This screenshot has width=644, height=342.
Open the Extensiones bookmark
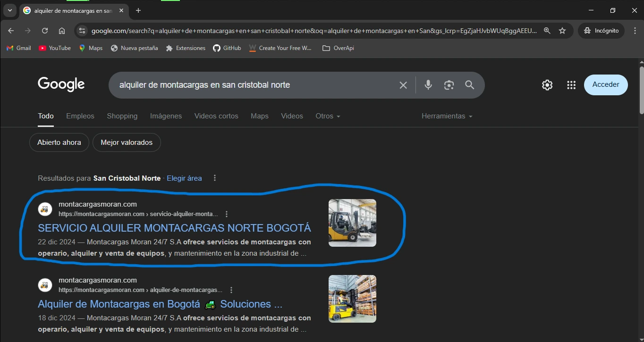[186, 48]
